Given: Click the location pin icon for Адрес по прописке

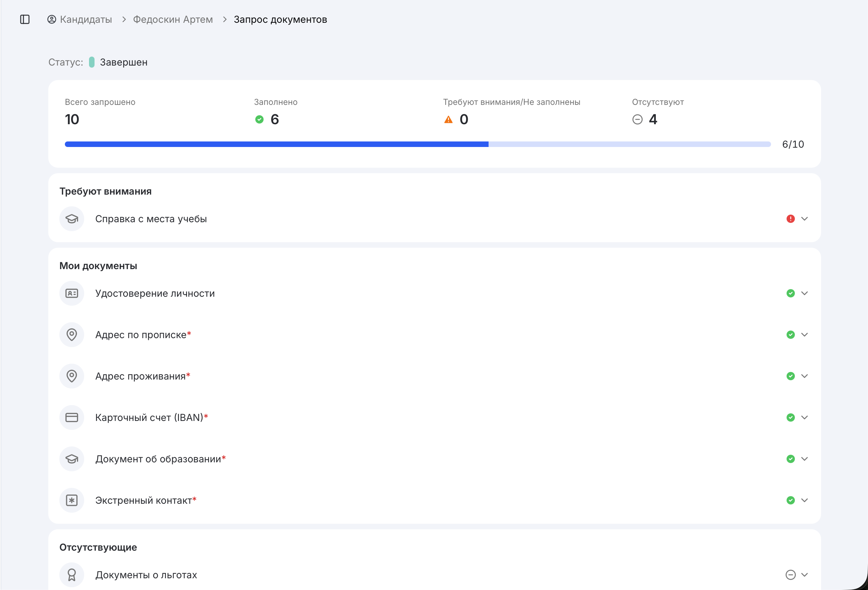Looking at the screenshot, I should 72,335.
